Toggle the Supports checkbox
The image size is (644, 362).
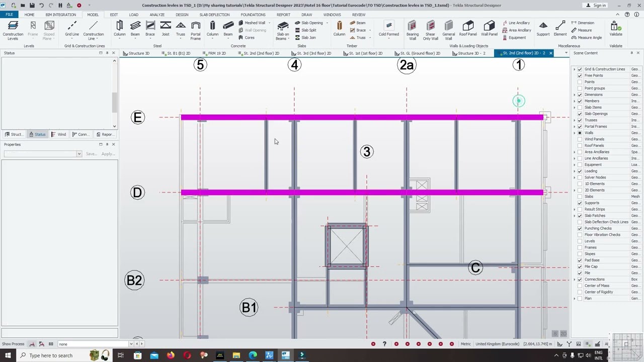pos(580,203)
